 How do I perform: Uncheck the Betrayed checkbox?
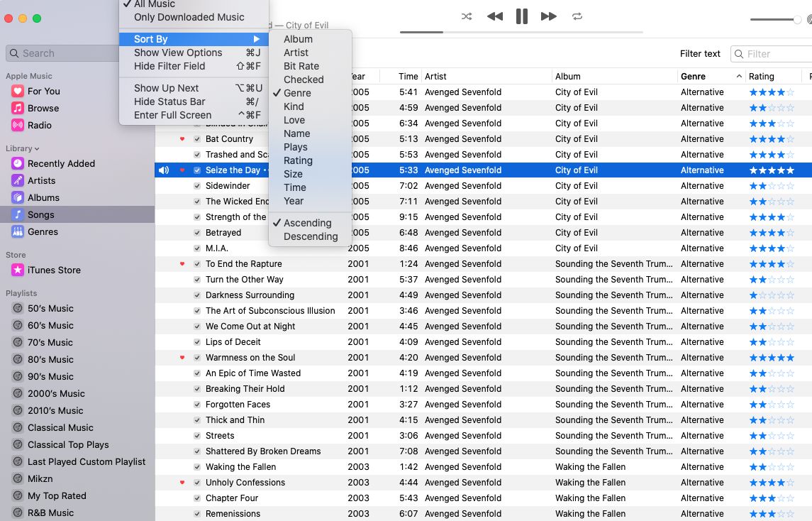196,233
